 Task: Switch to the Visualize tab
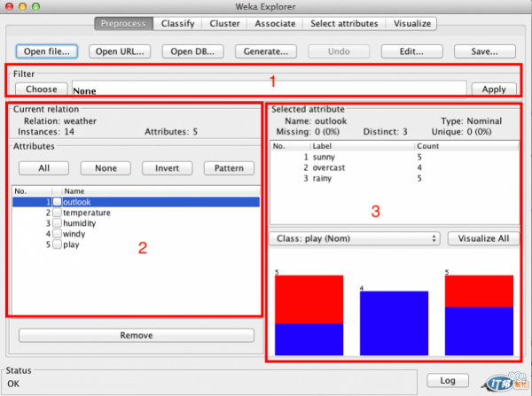point(412,23)
